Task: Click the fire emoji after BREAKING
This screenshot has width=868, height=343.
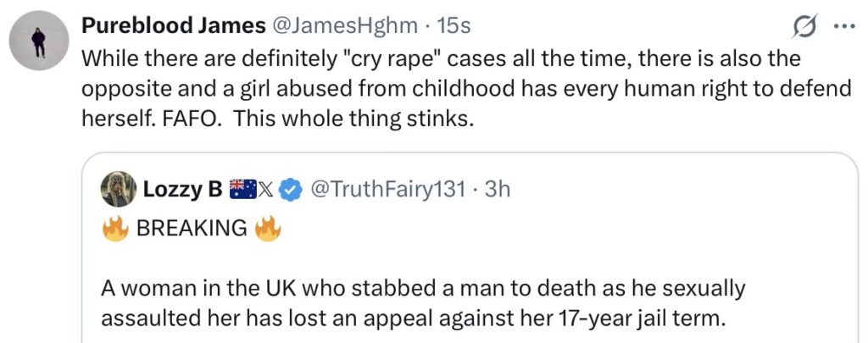Action: (268, 227)
